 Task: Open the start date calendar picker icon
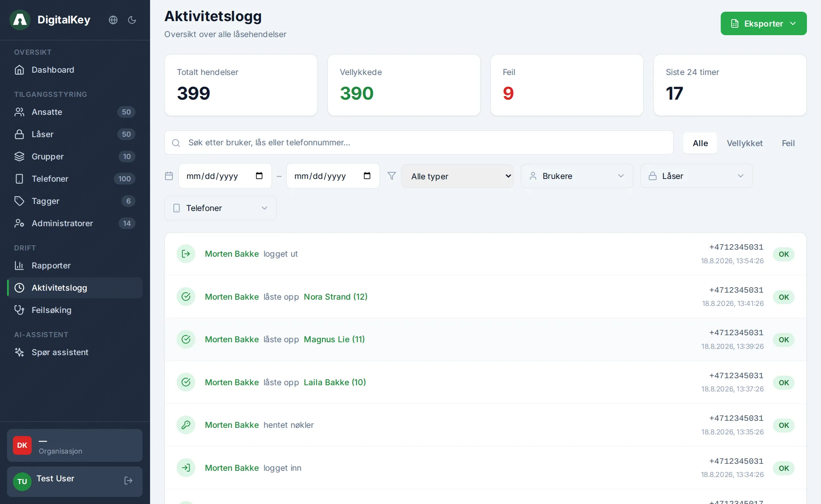pyautogui.click(x=259, y=176)
